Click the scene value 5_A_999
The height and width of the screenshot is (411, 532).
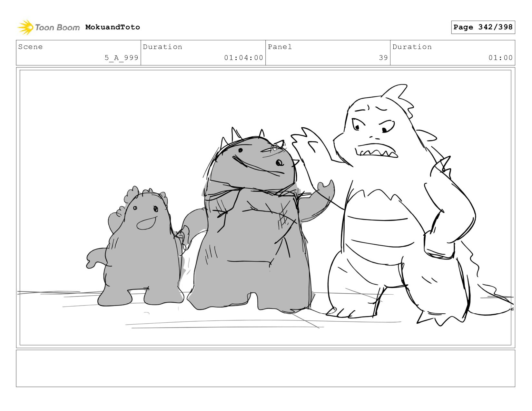click(x=121, y=58)
